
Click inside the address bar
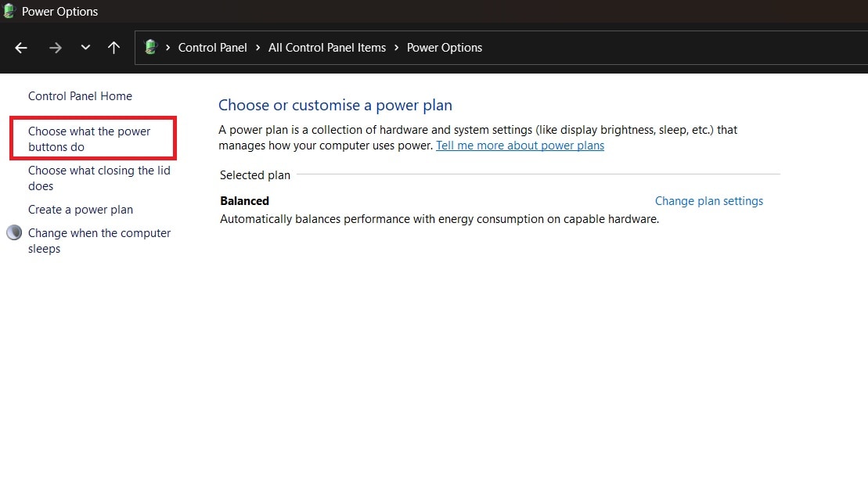pos(626,47)
